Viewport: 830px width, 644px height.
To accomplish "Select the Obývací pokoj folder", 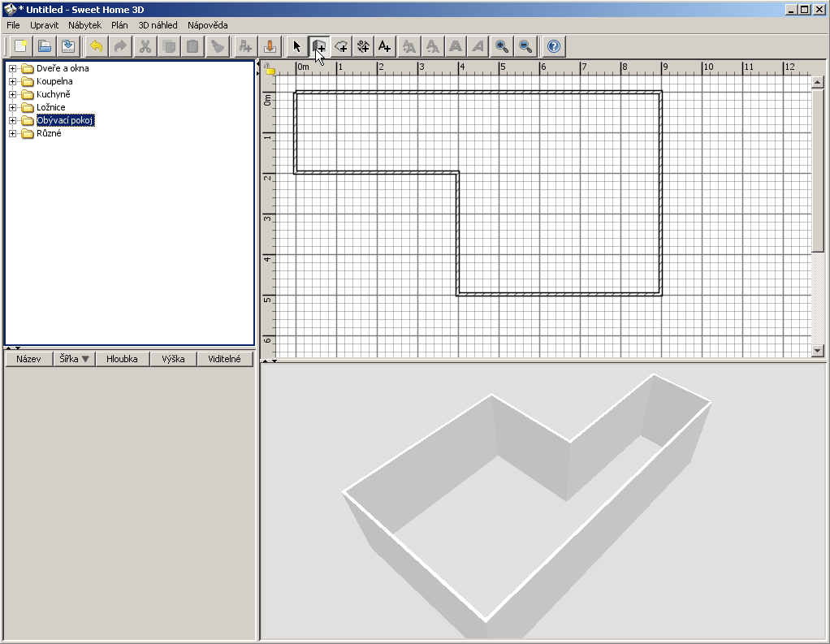I will [65, 120].
